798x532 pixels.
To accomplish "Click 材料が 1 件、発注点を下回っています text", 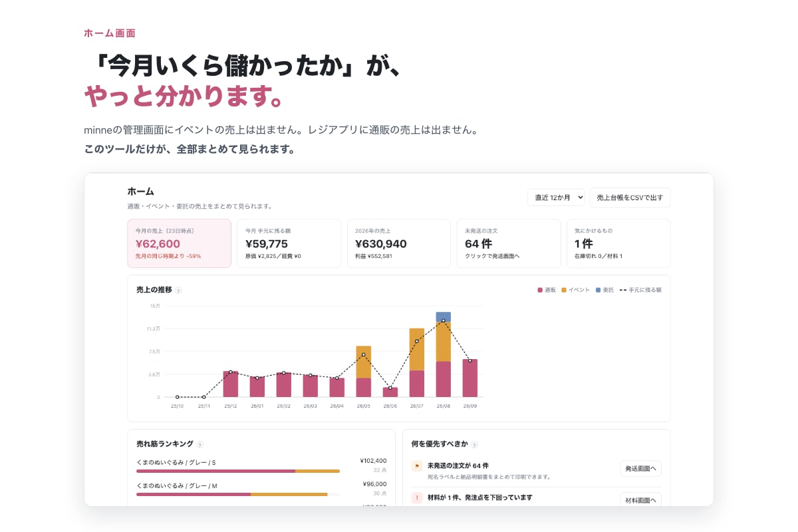I will [480, 497].
